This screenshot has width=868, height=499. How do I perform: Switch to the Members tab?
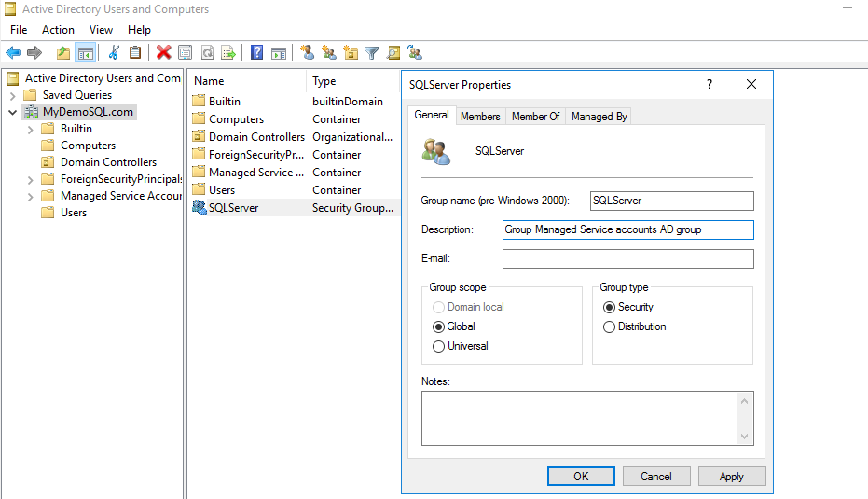click(480, 116)
